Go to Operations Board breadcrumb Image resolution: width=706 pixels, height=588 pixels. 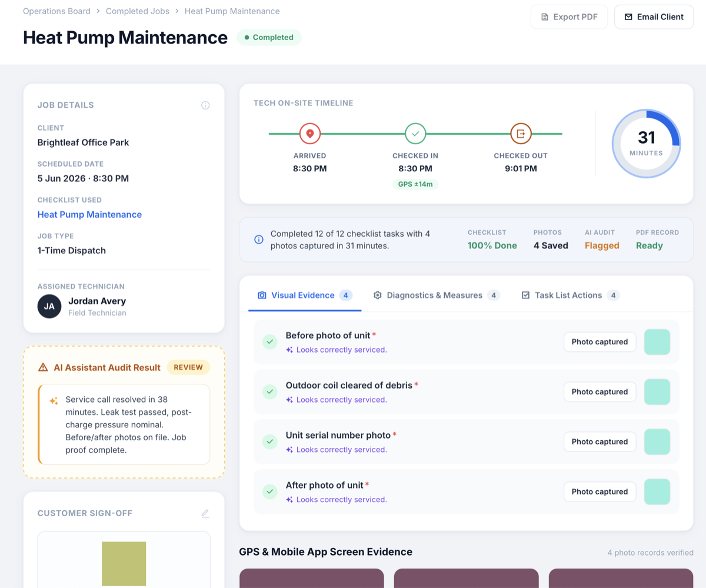pos(56,11)
